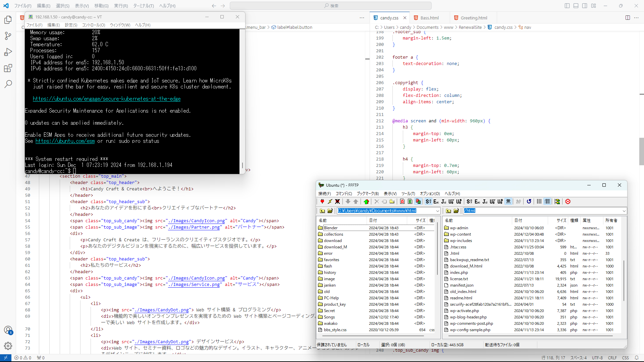Click the RenewalSite breadcrumb segment

pos(470,27)
